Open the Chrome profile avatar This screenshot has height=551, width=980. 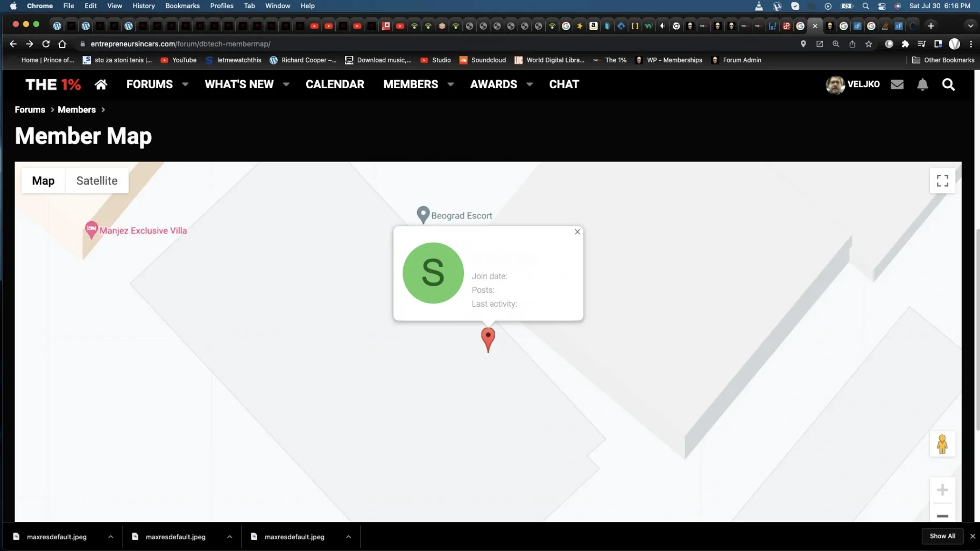pos(954,44)
